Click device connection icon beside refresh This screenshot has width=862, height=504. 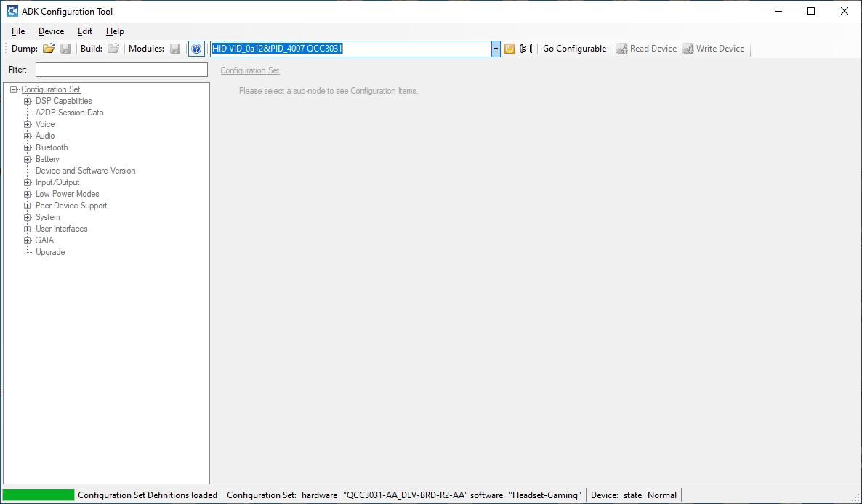coord(525,49)
